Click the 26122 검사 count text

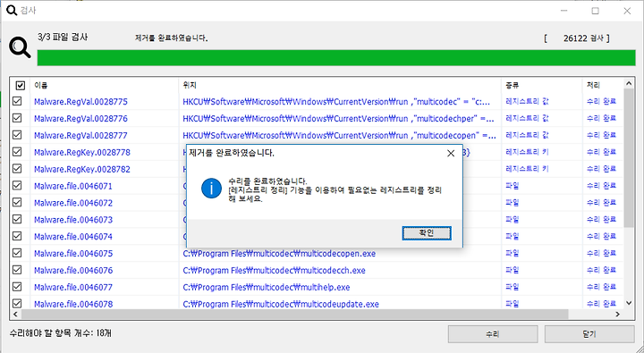[583, 38]
